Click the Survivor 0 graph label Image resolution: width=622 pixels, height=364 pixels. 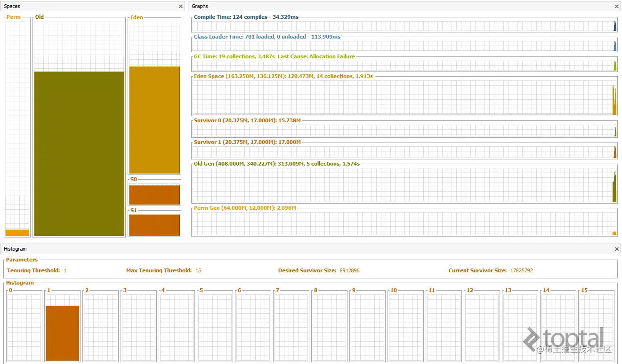tap(247, 120)
